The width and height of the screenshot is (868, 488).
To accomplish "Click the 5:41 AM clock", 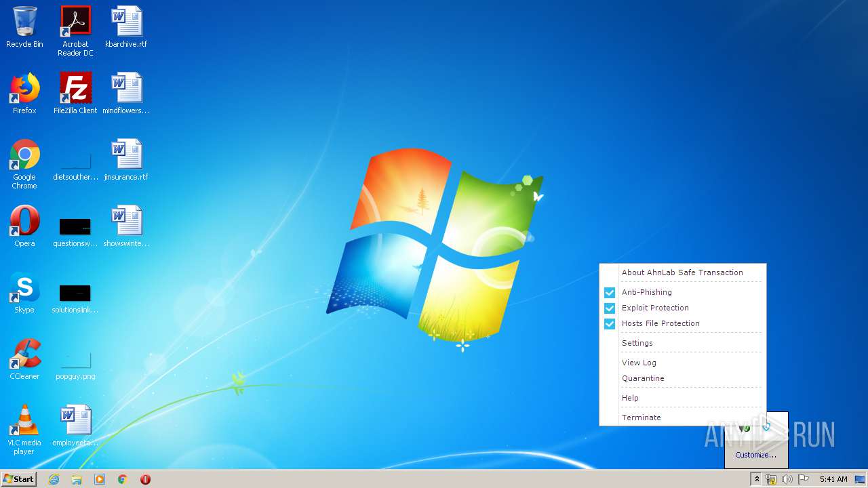I will click(833, 479).
